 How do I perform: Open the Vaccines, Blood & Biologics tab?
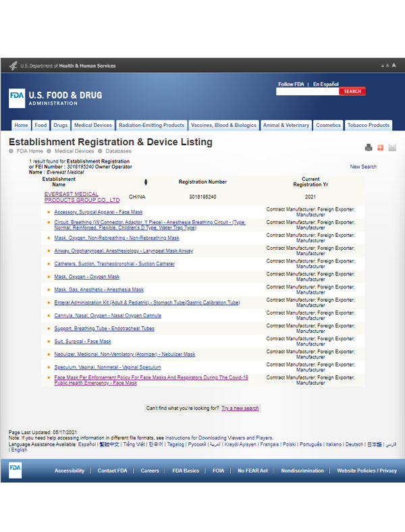223,125
